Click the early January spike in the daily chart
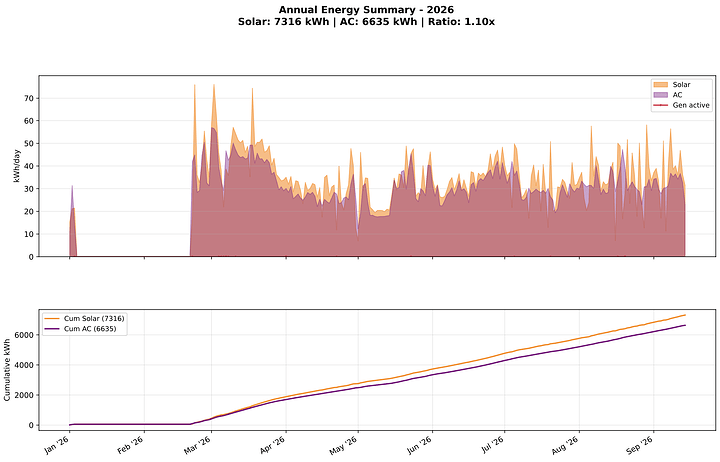The height and width of the screenshot is (462, 720). (73, 220)
